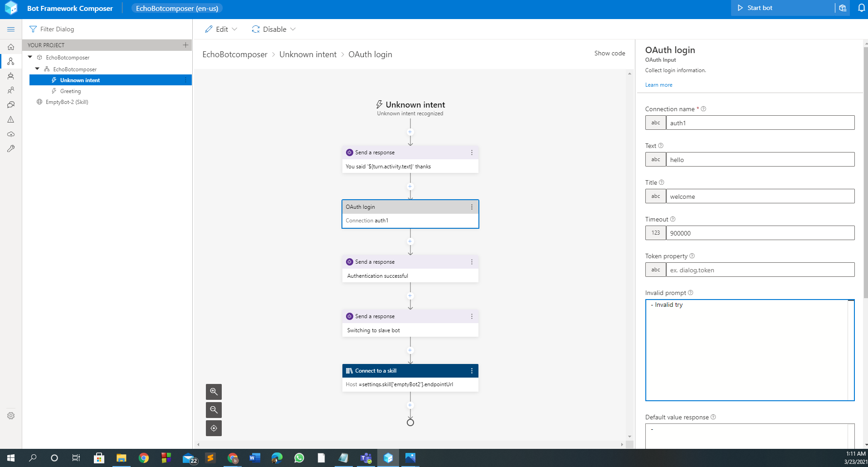Open Diagnostics warning icon in sidebar
This screenshot has width=868, height=467.
click(11, 119)
